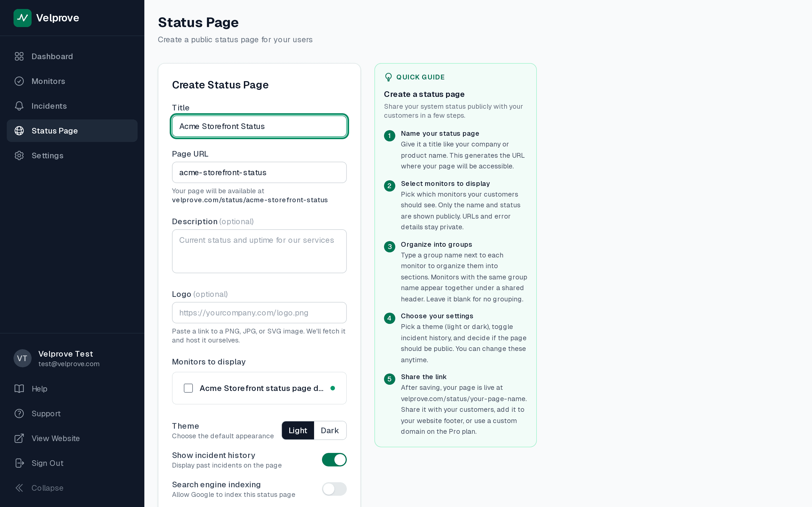This screenshot has height=507, width=812.
Task: Check the Acme Storefront monitor checkbox
Action: tap(188, 388)
